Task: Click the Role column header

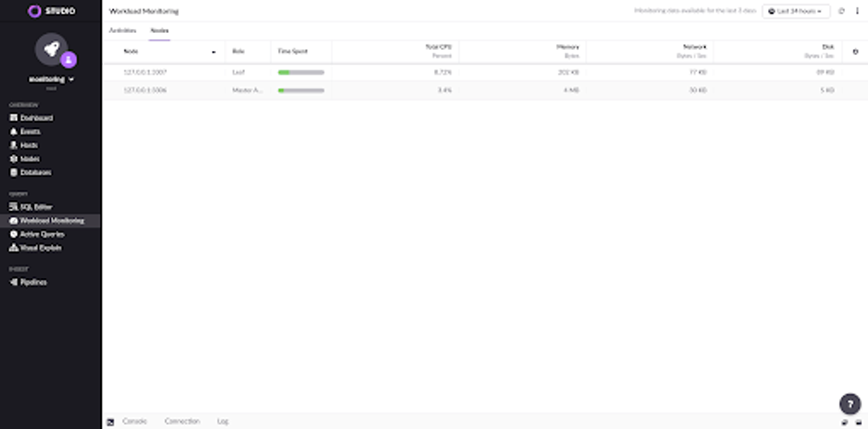Action: tap(238, 52)
